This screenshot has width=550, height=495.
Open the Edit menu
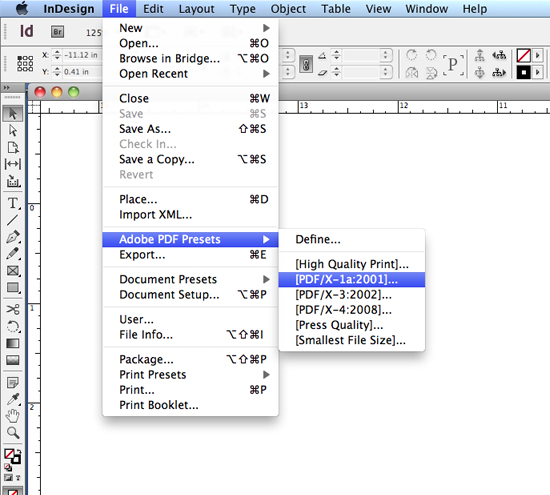point(153,9)
